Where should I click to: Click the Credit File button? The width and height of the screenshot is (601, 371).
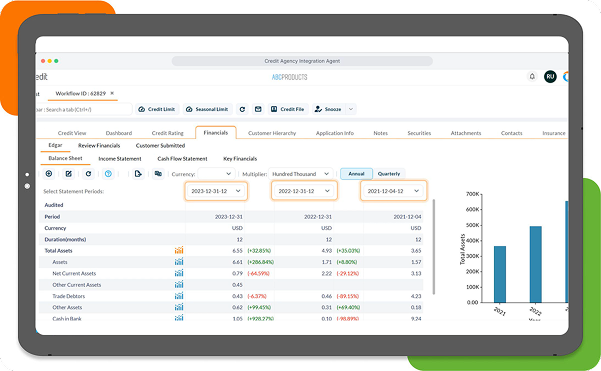287,109
